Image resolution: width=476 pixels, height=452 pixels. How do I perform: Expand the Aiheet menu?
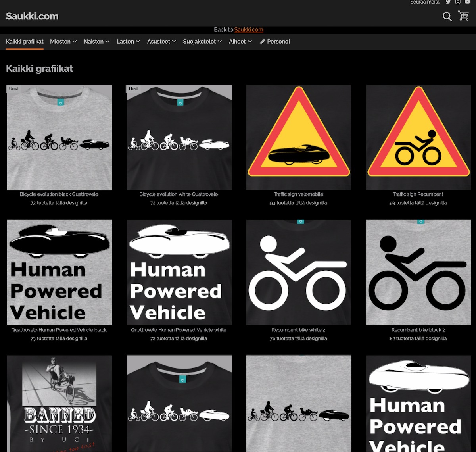click(x=240, y=42)
